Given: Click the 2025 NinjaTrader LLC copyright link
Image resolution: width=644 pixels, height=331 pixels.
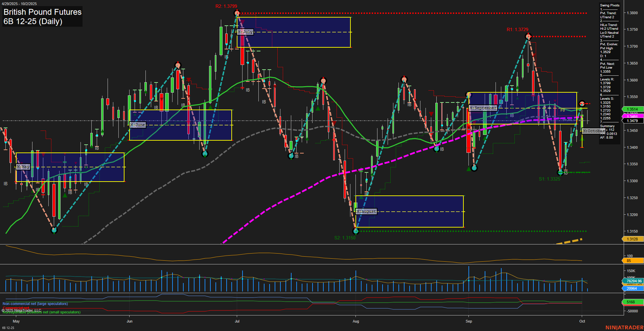Looking at the screenshot, I should tap(21, 309).
